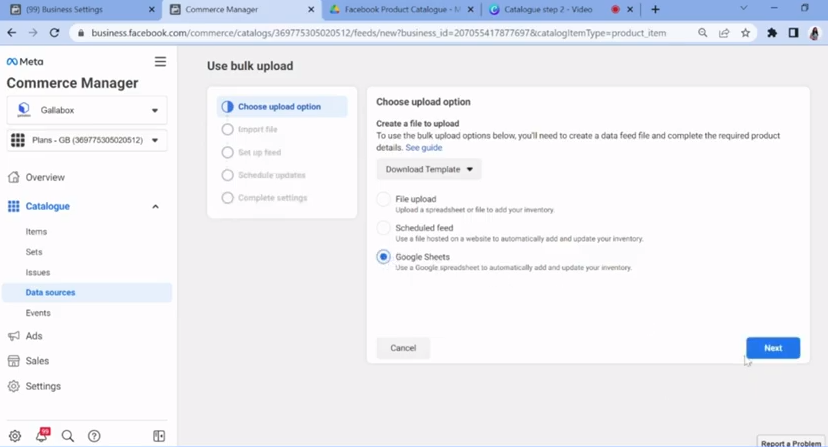The image size is (828, 447).
Task: Switch to the Business Settings tab
Action: (x=64, y=10)
